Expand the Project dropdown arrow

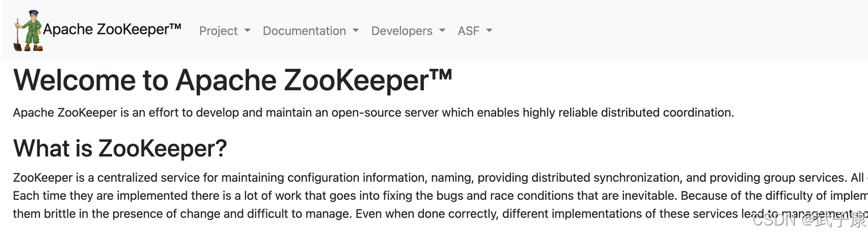tap(248, 30)
